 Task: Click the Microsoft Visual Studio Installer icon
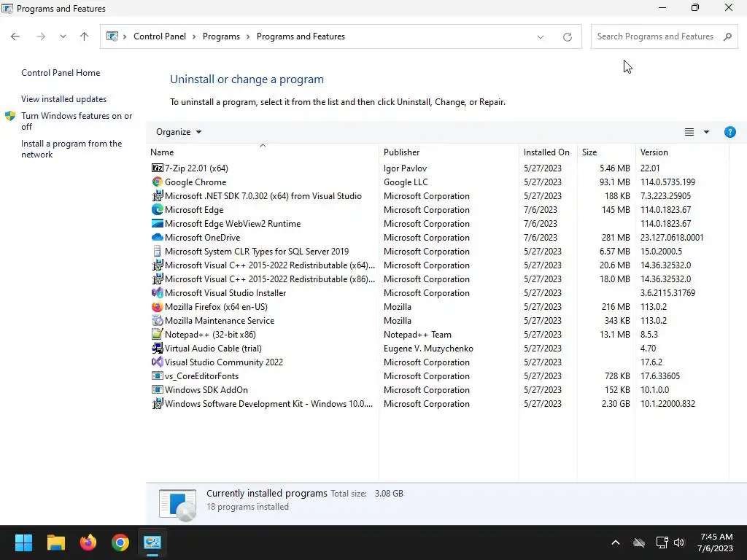tap(158, 293)
